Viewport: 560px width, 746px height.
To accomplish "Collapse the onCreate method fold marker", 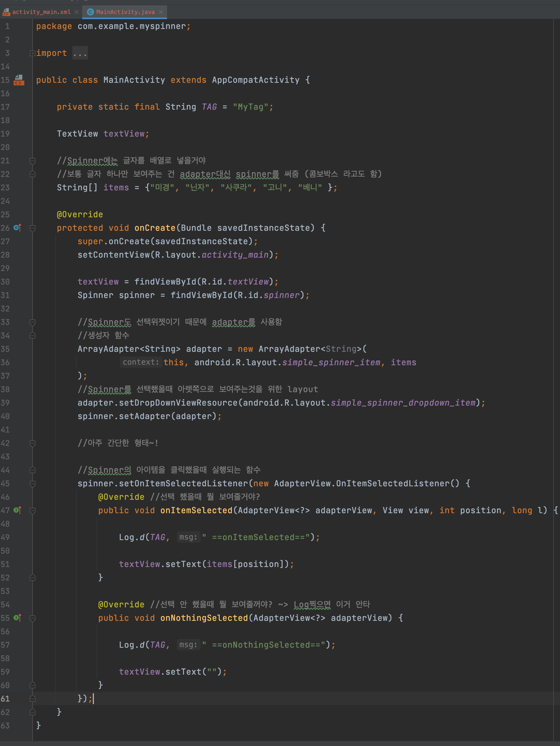I will [x=32, y=228].
